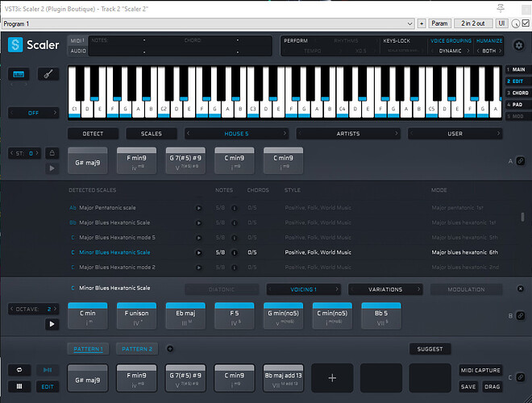
Task: Preview Bb Major Blues Hexatonic Scale
Action: pos(199,223)
